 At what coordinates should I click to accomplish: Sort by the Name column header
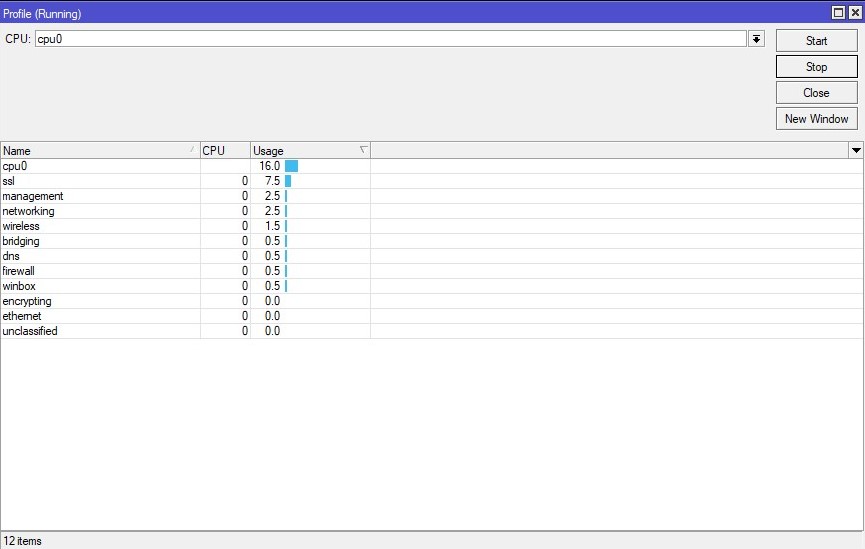[100, 151]
